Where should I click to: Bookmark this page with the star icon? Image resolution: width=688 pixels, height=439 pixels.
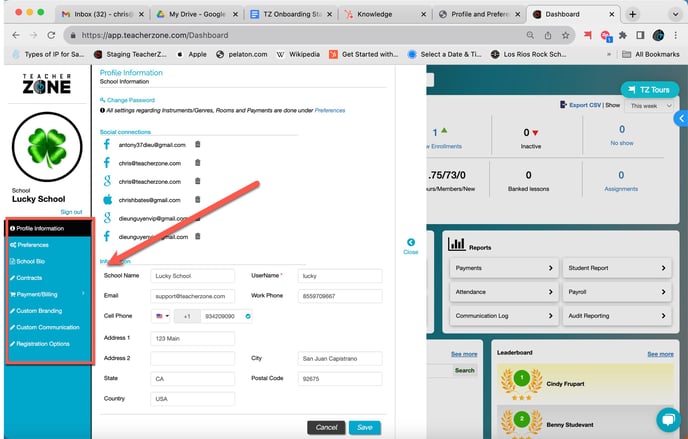(x=567, y=34)
